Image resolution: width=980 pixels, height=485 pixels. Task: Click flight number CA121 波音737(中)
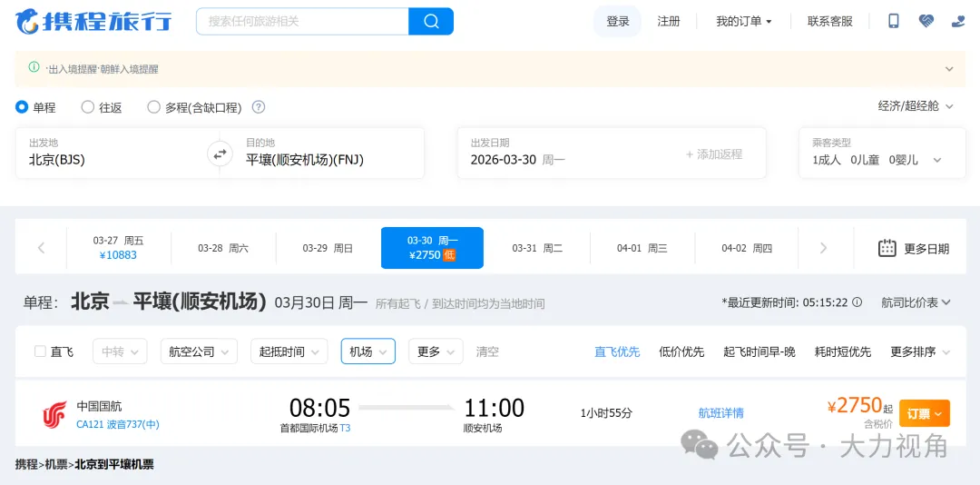117,424
